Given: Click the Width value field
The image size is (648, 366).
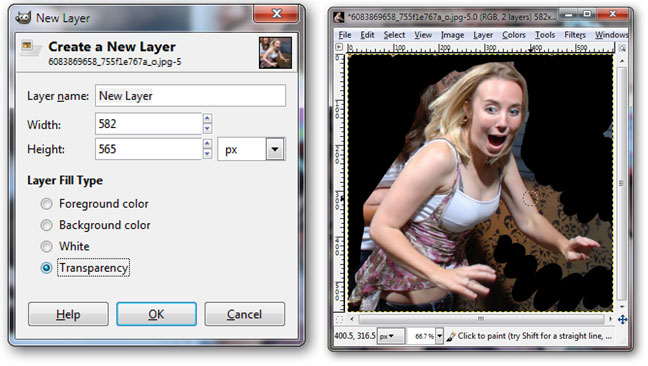Looking at the screenshot, I should 148,124.
